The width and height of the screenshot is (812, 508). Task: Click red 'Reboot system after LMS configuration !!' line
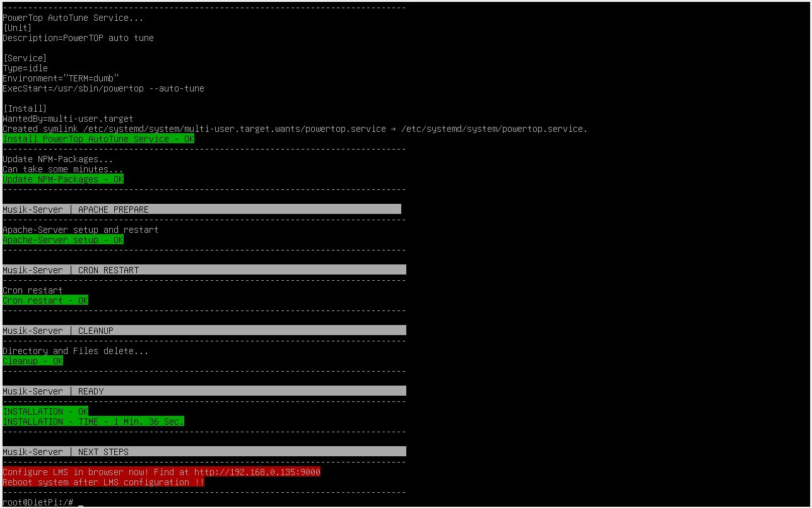pyautogui.click(x=103, y=482)
